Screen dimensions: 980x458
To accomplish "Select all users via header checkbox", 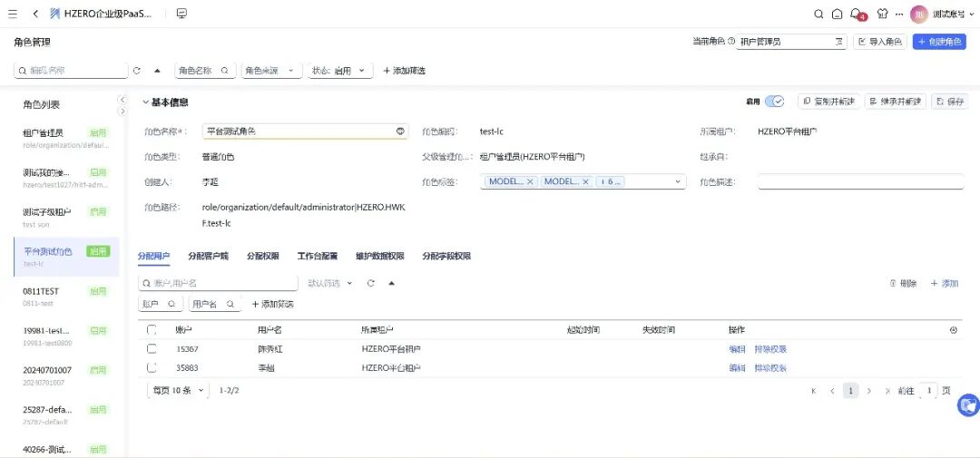I will click(152, 330).
